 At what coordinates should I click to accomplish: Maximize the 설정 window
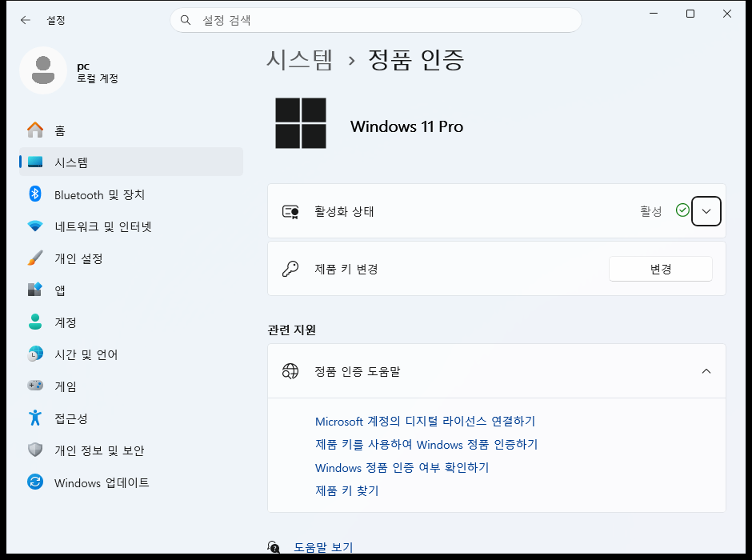tap(690, 14)
